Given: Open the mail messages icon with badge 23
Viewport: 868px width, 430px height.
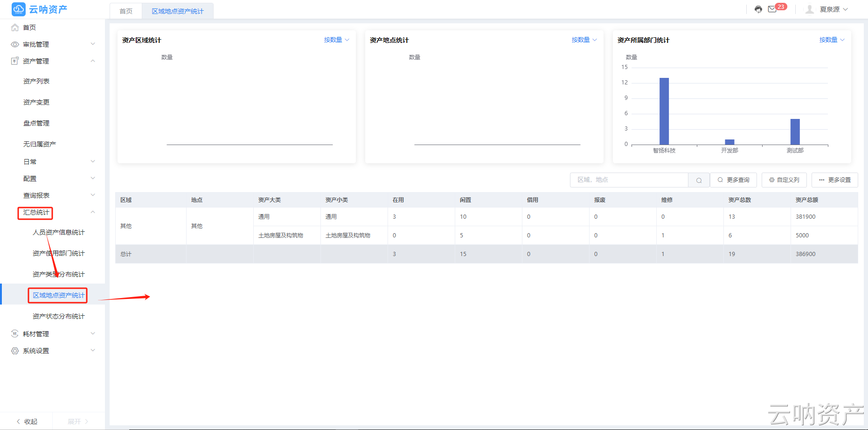Looking at the screenshot, I should coord(772,9).
